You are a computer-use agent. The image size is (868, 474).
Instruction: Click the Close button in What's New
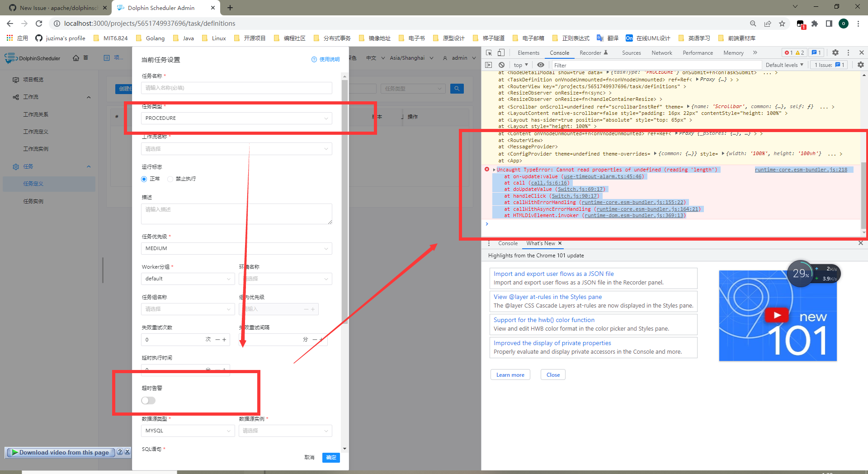click(x=553, y=374)
